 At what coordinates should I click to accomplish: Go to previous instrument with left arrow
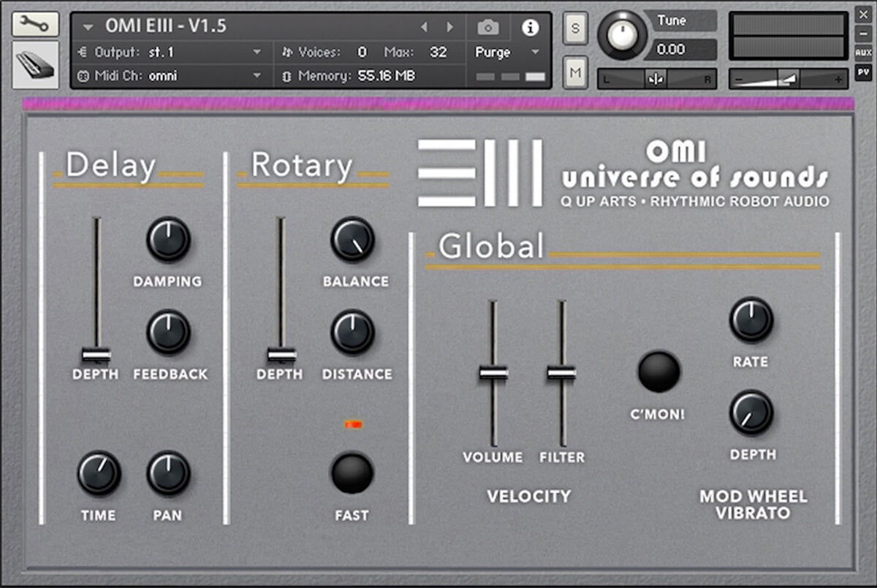tap(423, 27)
